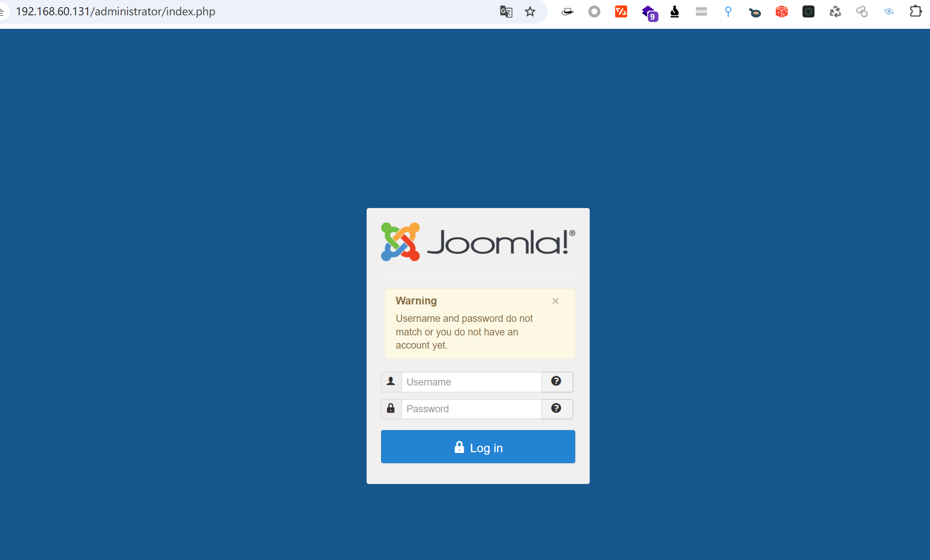This screenshot has width=930, height=560.
Task: Click the black chess bishop extension
Action: tap(675, 11)
